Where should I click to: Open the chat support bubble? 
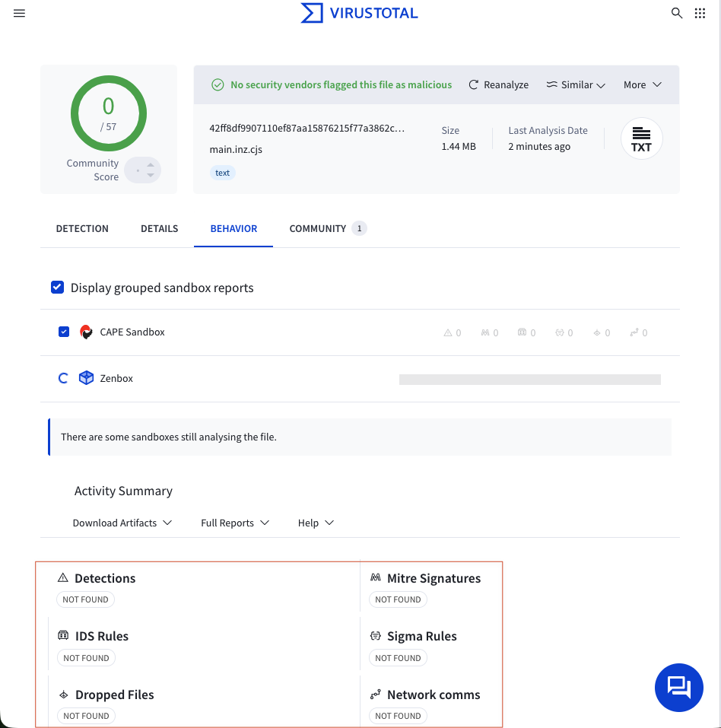678,687
